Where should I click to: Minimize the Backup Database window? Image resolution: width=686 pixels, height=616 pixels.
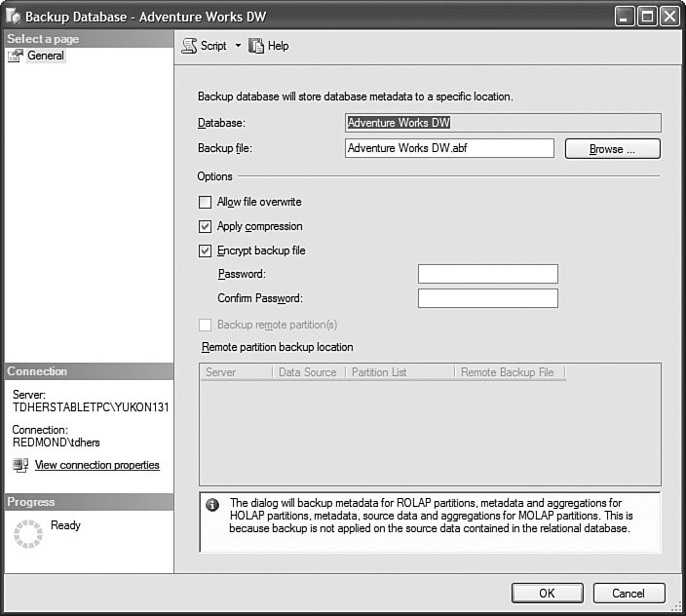[x=625, y=17]
